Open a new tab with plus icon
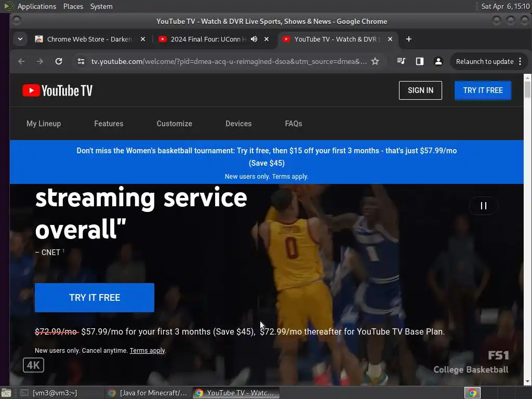Screen dimensions: 532x399 point(409,39)
